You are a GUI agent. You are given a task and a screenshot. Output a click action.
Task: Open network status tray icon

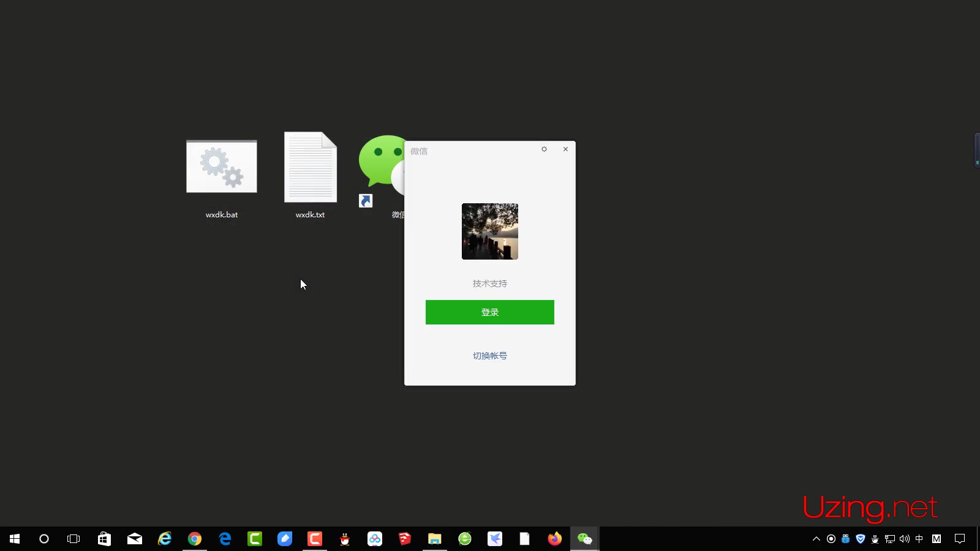coord(890,539)
